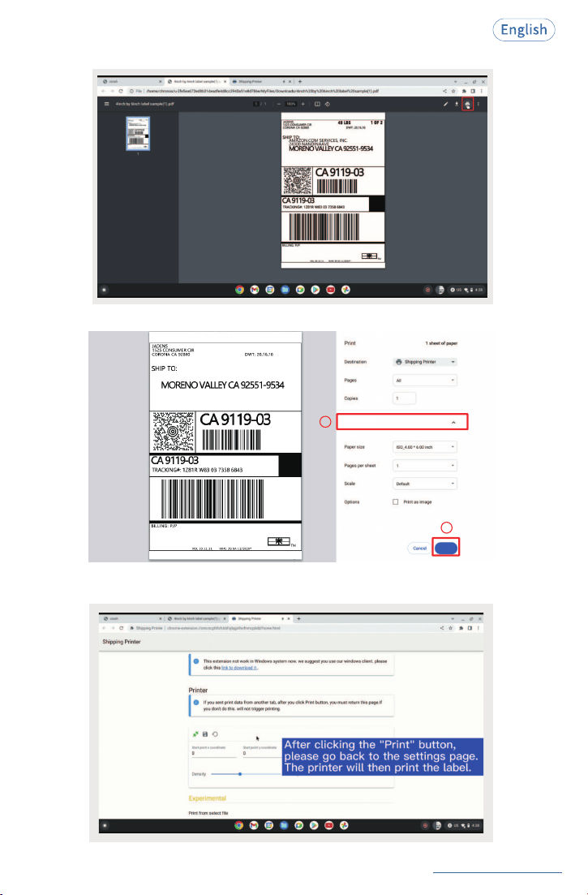Click the Start point x coordinate field

click(214, 754)
